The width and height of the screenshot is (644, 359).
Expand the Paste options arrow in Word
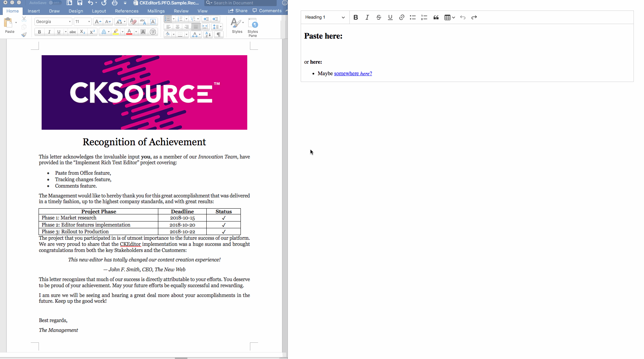pos(16,23)
